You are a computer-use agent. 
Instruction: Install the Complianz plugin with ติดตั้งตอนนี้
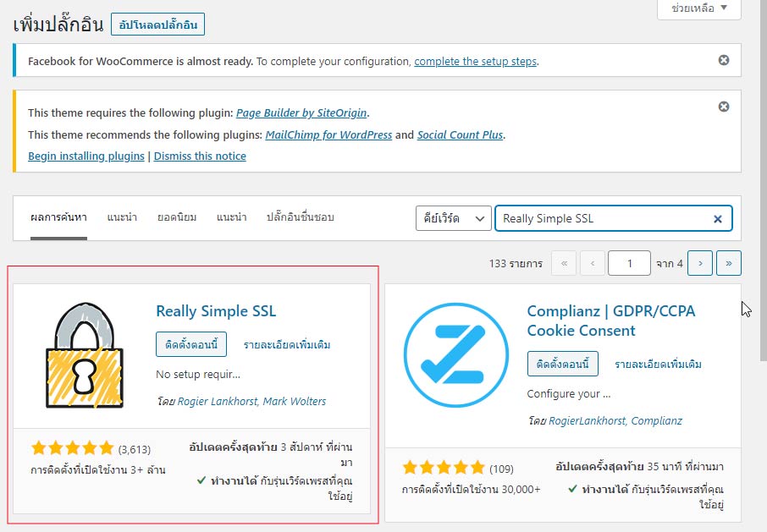click(562, 364)
